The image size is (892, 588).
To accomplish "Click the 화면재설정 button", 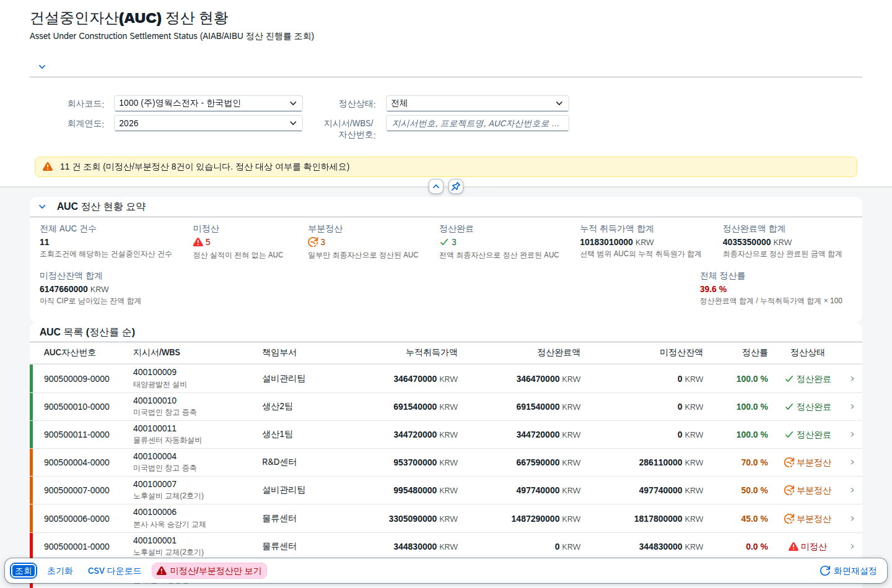I will click(848, 571).
